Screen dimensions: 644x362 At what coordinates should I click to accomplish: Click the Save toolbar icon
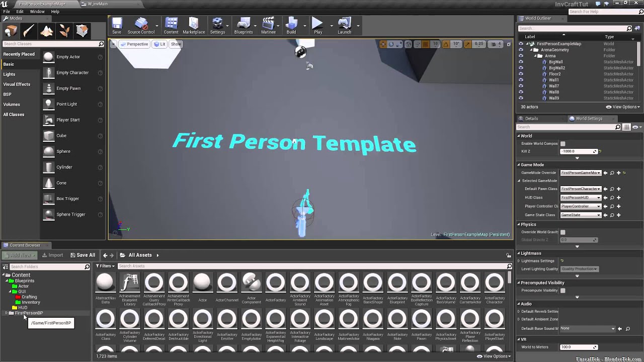coord(117,26)
